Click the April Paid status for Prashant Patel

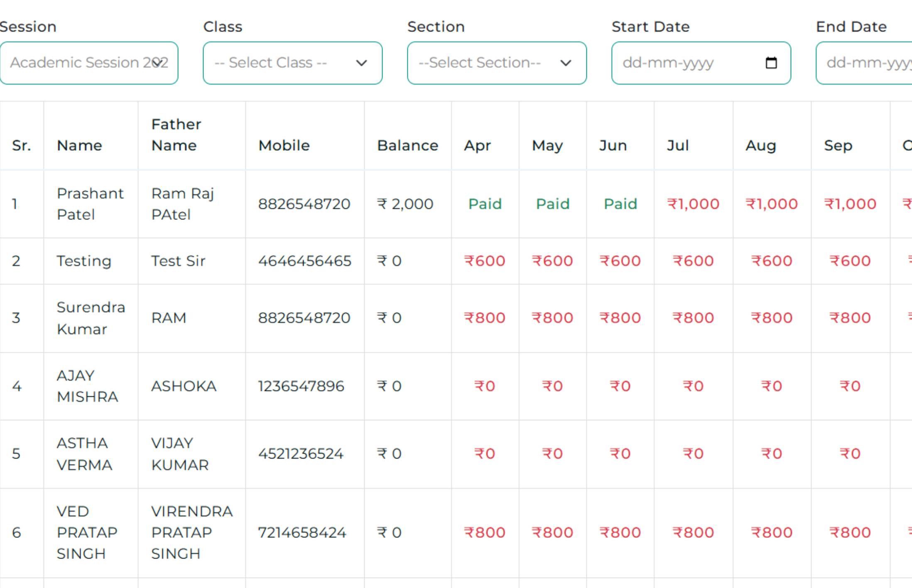click(x=485, y=204)
